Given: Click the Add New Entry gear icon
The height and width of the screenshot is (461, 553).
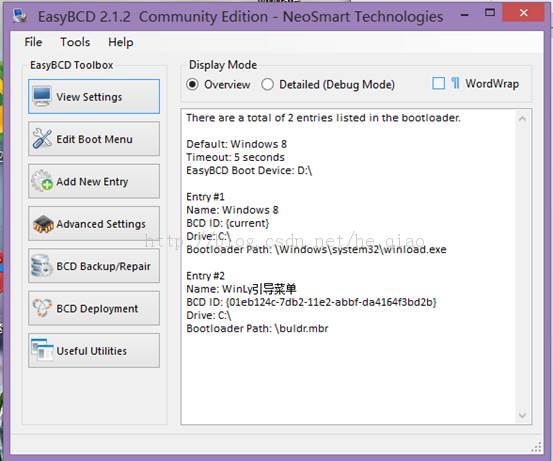Looking at the screenshot, I should point(42,181).
